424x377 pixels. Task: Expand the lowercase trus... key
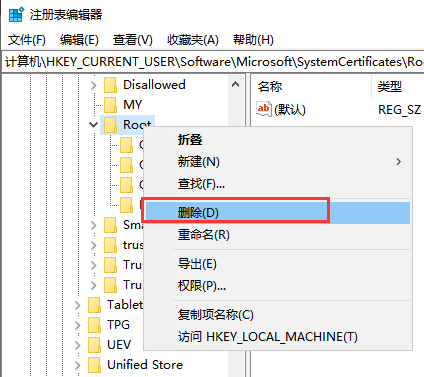(x=93, y=245)
